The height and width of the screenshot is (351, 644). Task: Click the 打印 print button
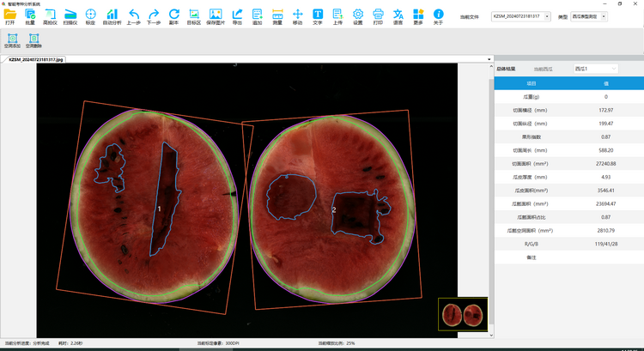click(378, 16)
